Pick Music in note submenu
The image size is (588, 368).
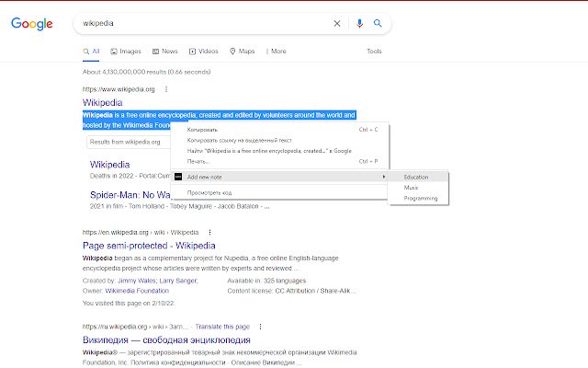(x=418, y=188)
